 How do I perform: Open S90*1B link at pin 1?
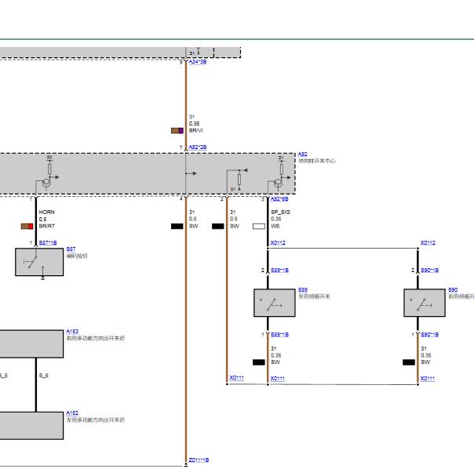(429, 335)
